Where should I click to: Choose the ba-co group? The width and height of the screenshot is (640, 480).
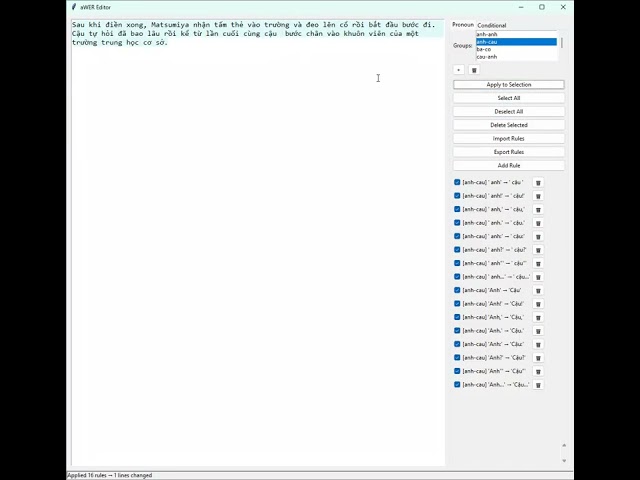pos(516,49)
